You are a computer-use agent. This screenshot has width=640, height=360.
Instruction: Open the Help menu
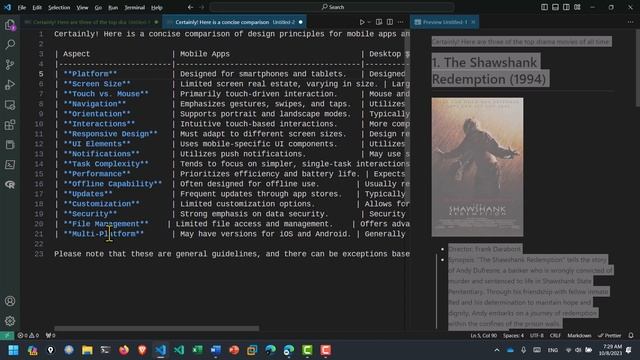(x=157, y=7)
